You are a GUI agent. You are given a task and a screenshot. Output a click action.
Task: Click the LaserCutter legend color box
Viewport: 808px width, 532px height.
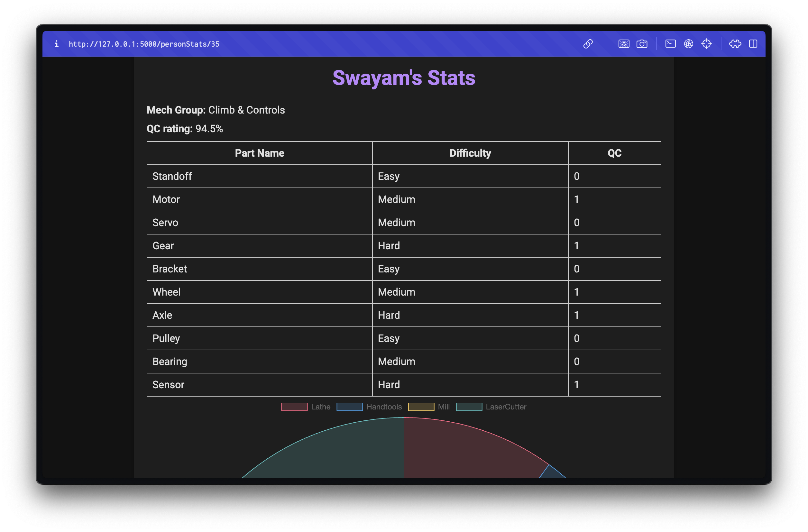click(x=469, y=407)
